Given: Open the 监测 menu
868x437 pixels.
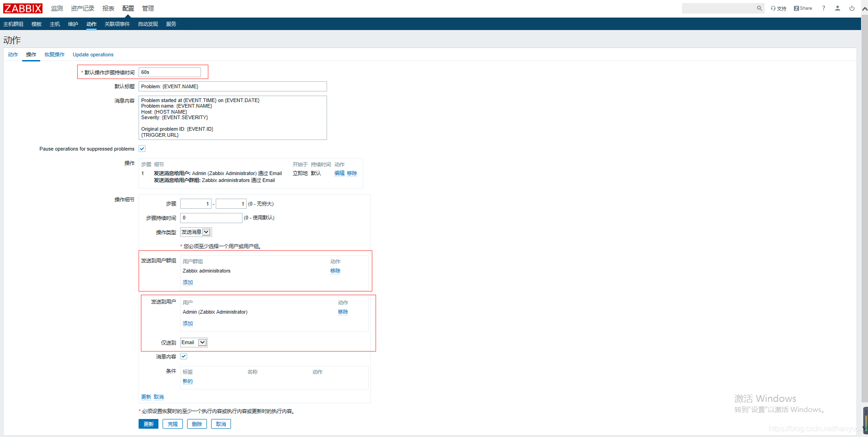Looking at the screenshot, I should click(x=57, y=8).
